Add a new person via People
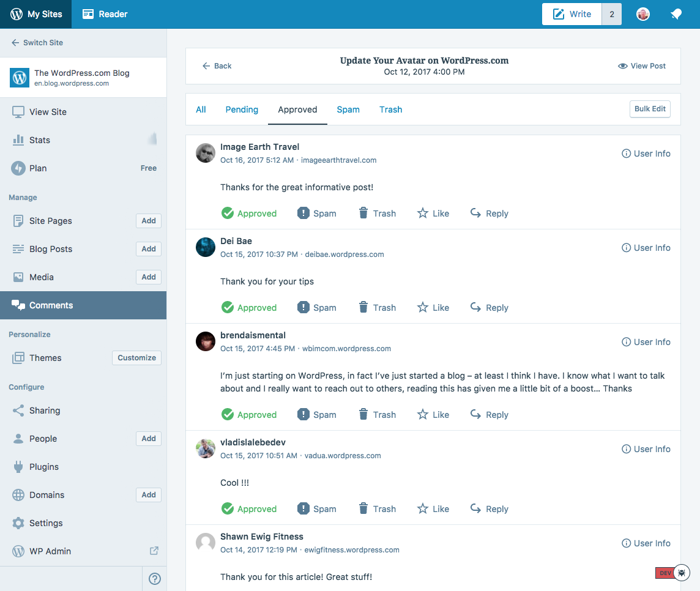Image resolution: width=700 pixels, height=591 pixels. (x=149, y=438)
